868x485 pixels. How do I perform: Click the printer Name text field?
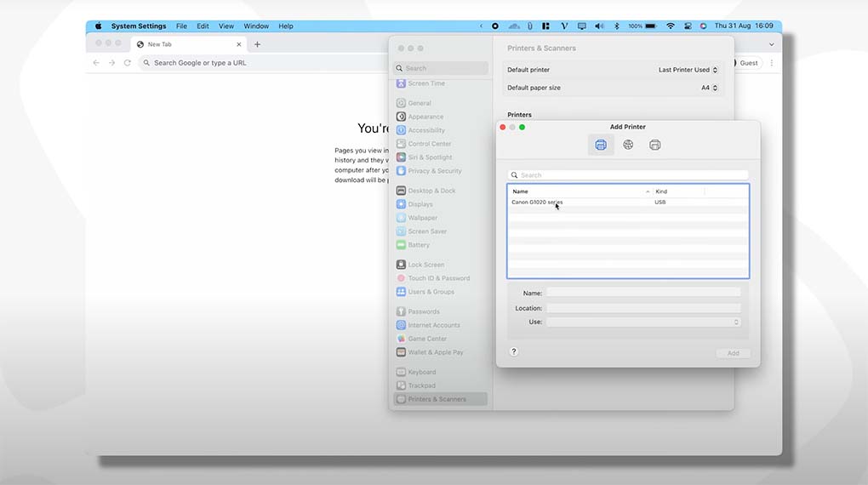(x=643, y=293)
